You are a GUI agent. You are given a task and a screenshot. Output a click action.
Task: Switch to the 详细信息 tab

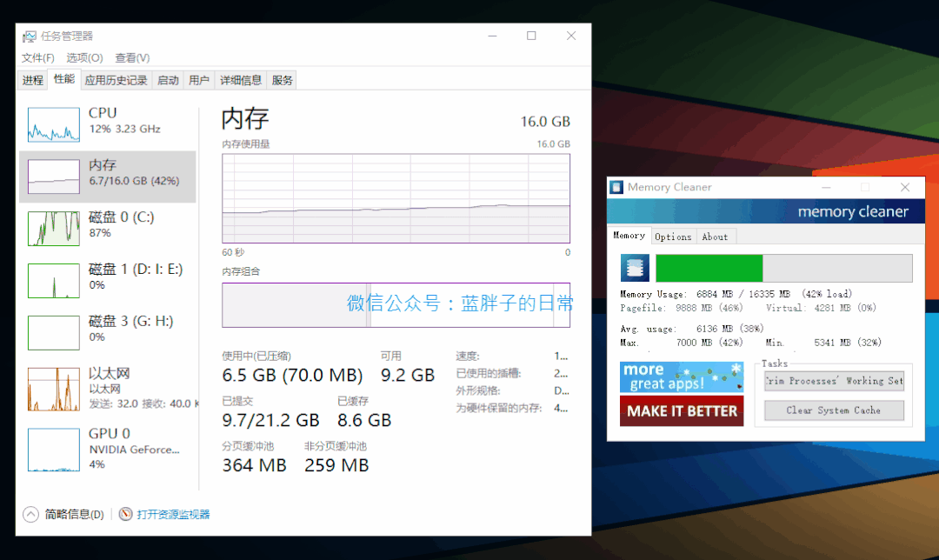(x=241, y=79)
